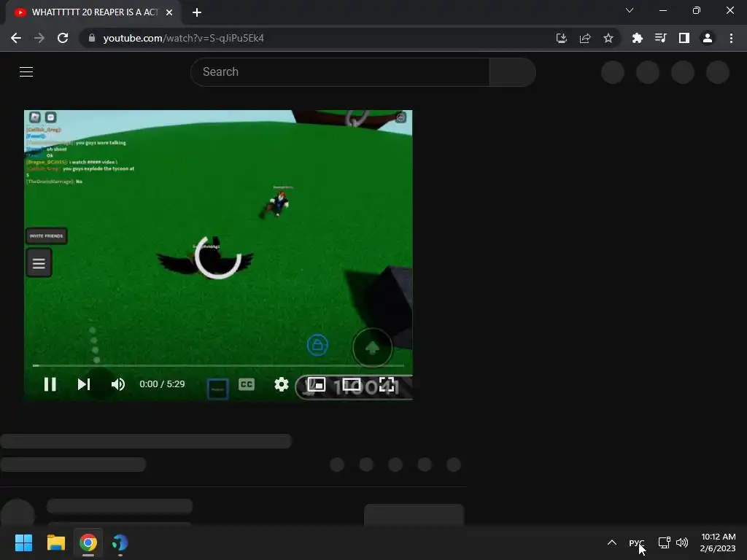Enable miniplayer mode

317,384
